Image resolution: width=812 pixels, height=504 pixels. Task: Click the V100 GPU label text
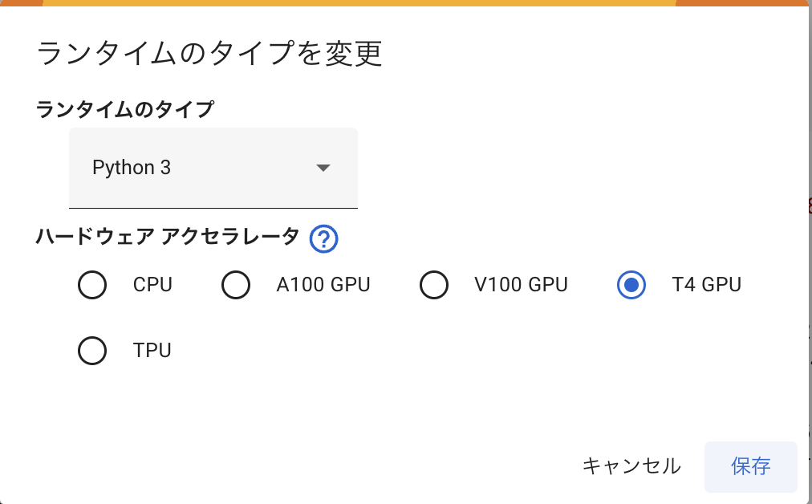coord(521,285)
